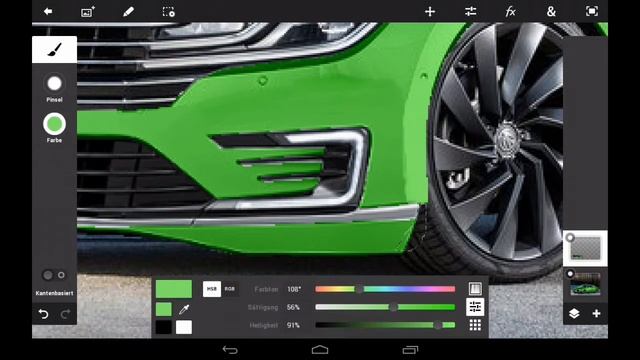Viewport: 640px width, 360px height.
Task: Click the large current color preview
Action: coord(174,289)
